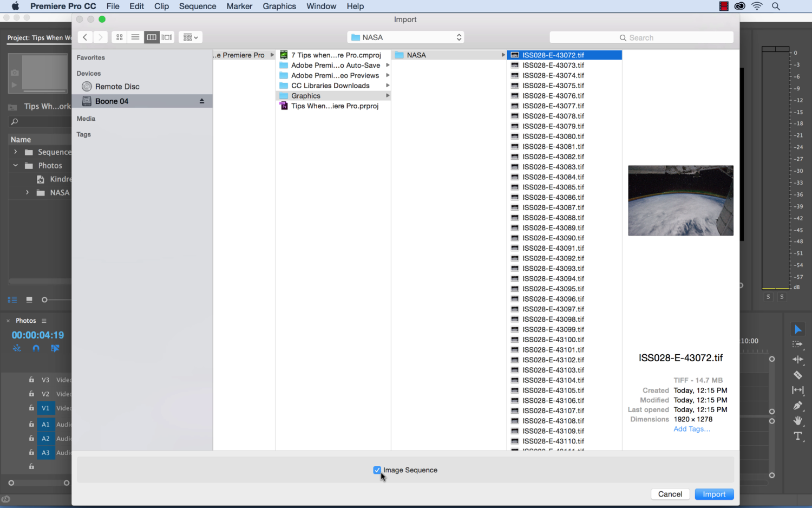Click the Wi-Fi status icon
The height and width of the screenshot is (508, 812).
point(757,6)
